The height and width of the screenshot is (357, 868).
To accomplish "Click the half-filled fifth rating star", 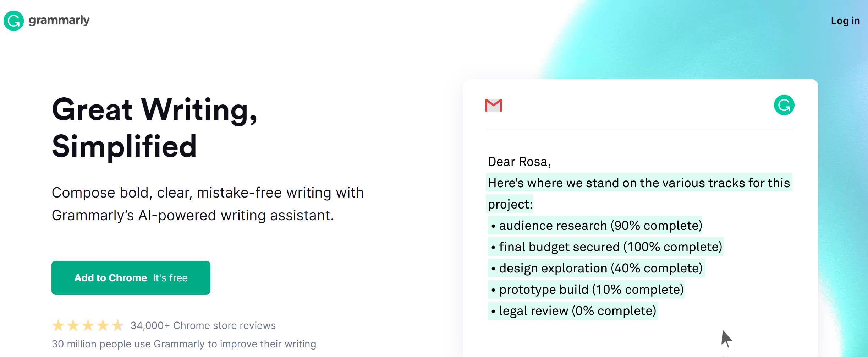I will [117, 325].
